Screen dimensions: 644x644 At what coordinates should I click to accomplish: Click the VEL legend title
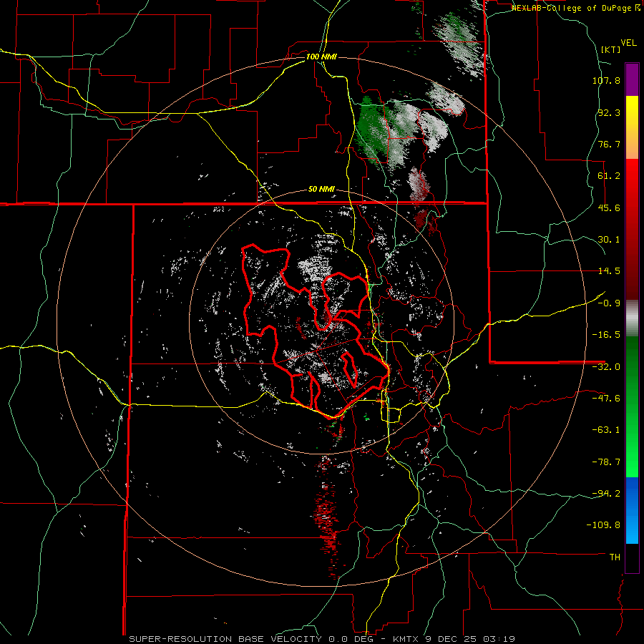point(629,42)
